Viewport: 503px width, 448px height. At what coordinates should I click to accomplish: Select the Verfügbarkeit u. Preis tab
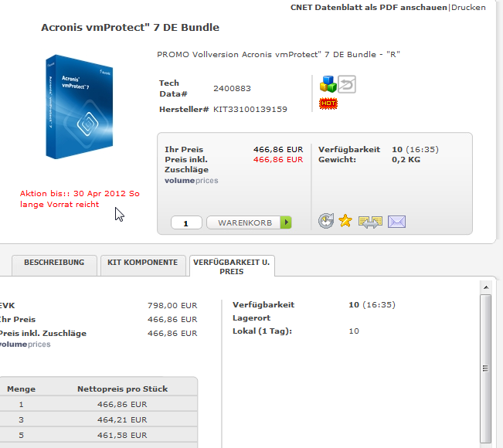point(231,266)
